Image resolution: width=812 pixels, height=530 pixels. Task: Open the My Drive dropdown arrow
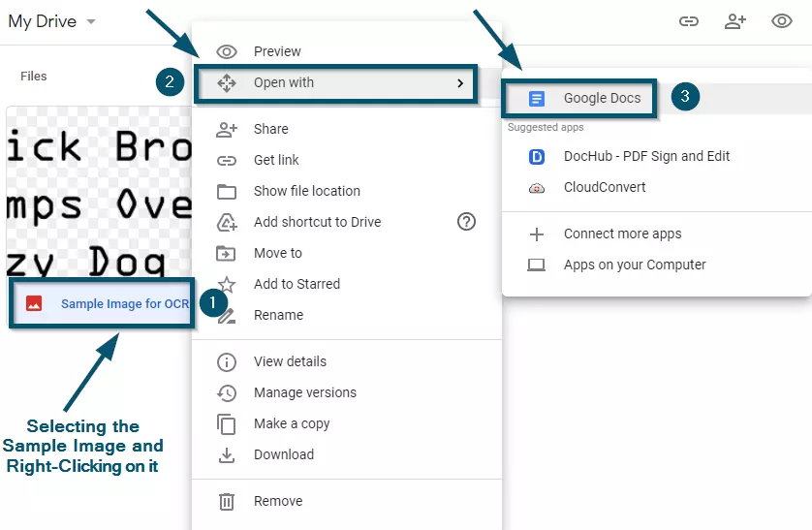(x=91, y=21)
